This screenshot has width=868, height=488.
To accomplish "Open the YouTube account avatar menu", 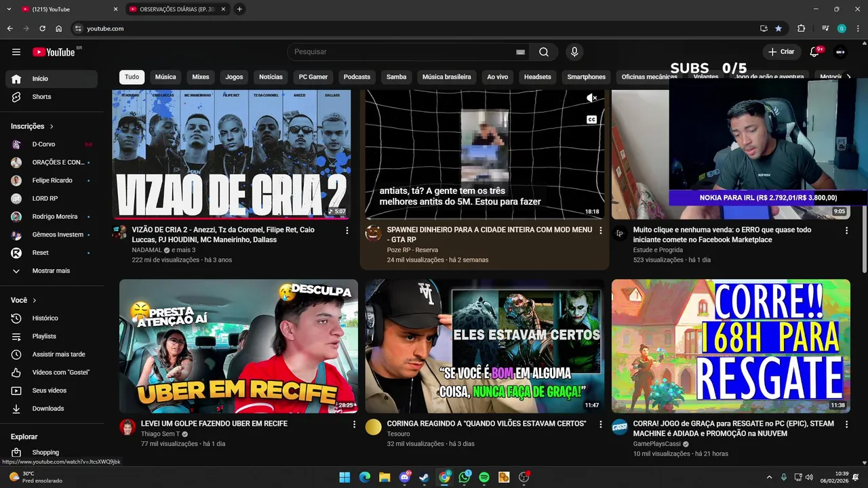I will click(840, 52).
